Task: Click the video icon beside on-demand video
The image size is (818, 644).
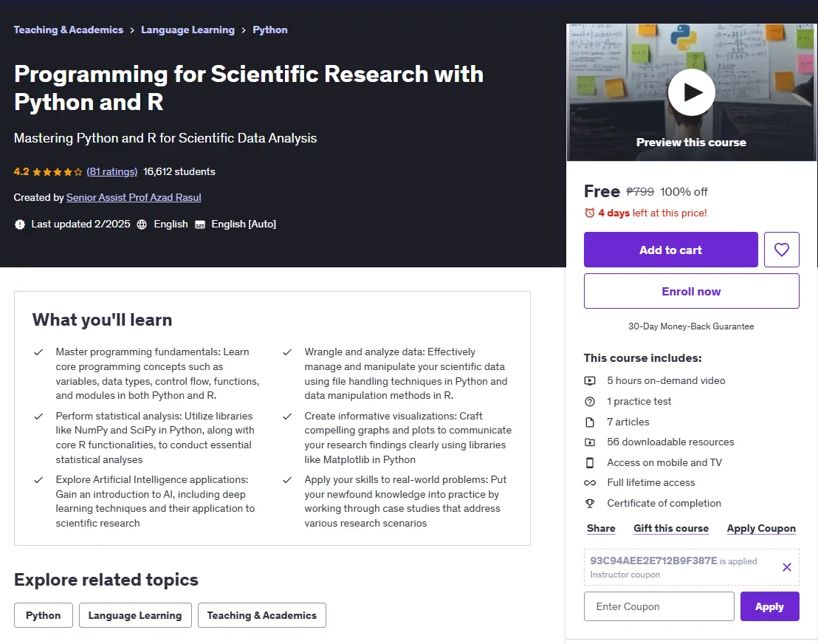Action: click(589, 381)
